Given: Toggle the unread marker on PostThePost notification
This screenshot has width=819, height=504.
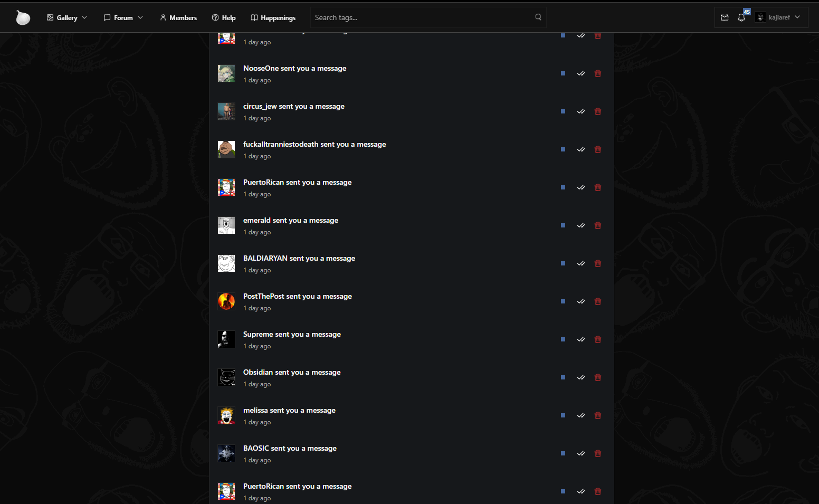Looking at the screenshot, I should (x=563, y=301).
